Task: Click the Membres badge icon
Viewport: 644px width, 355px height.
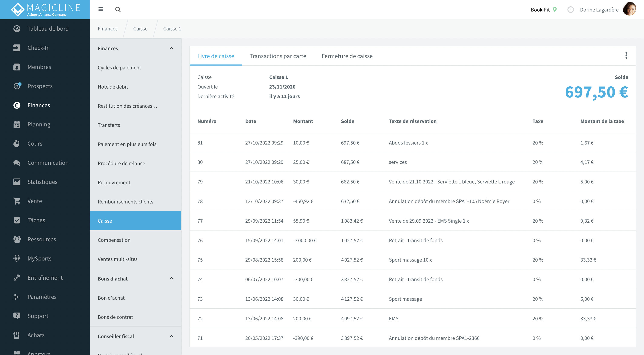Action: point(17,67)
